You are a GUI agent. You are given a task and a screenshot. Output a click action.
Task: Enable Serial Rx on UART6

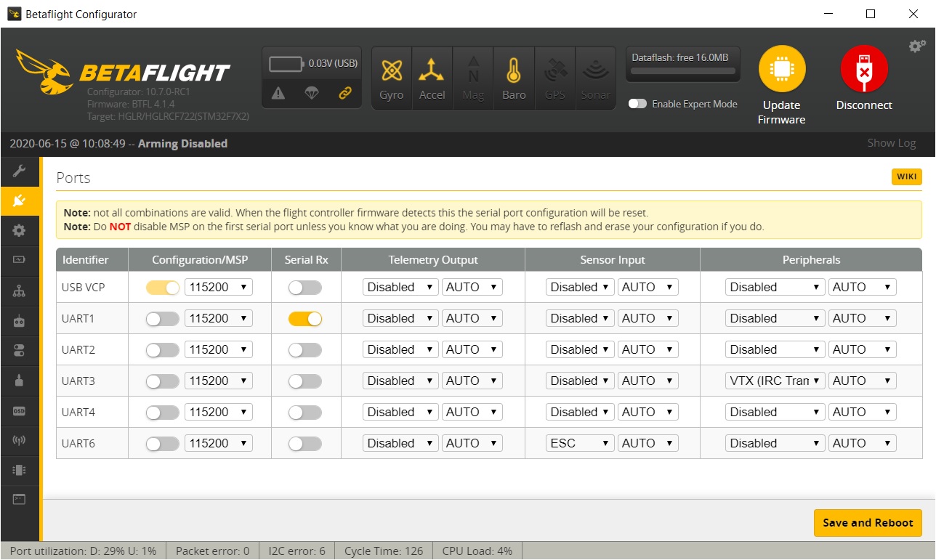click(x=305, y=443)
